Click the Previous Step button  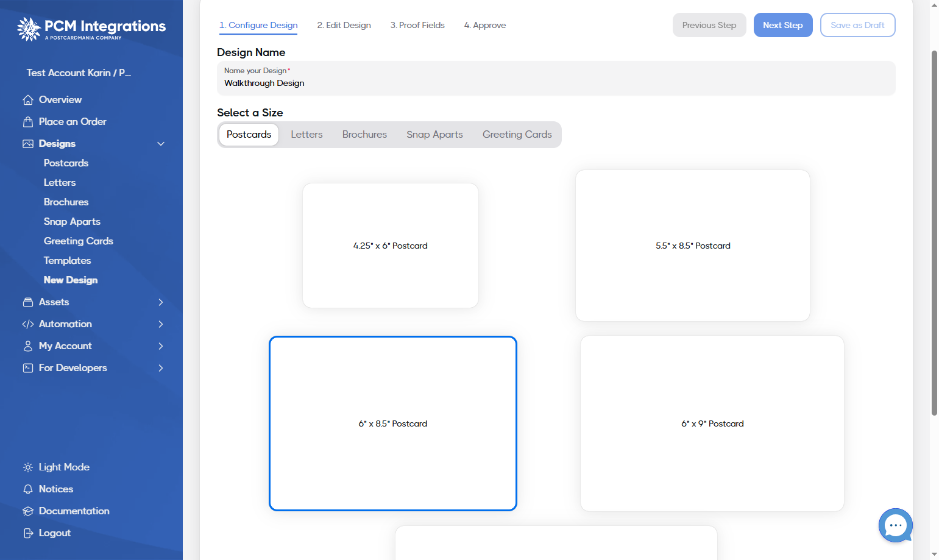709,25
